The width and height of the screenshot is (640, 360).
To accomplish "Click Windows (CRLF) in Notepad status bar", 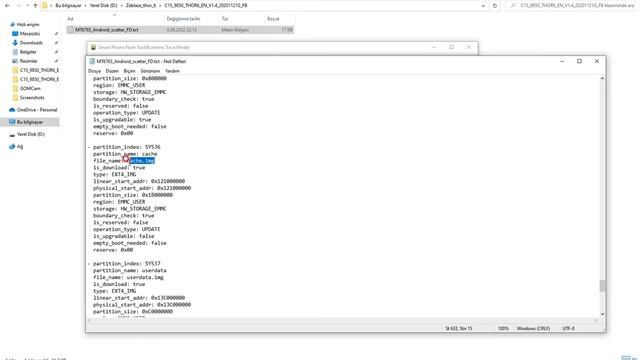I will [533, 328].
